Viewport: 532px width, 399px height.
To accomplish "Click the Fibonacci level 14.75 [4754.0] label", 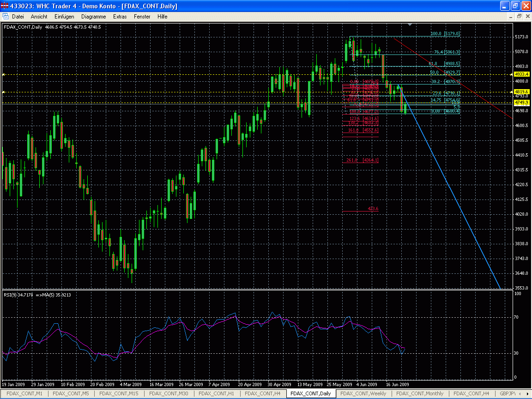I will (x=445, y=100).
